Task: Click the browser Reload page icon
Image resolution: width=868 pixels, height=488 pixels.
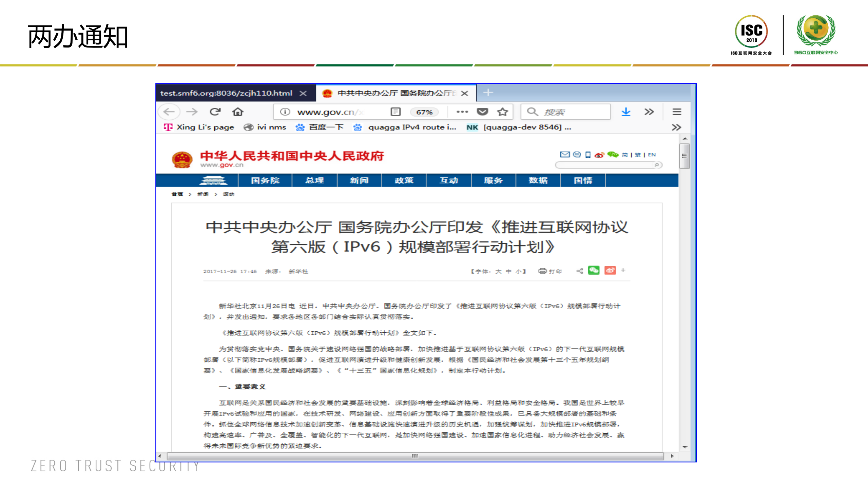Action: 215,112
